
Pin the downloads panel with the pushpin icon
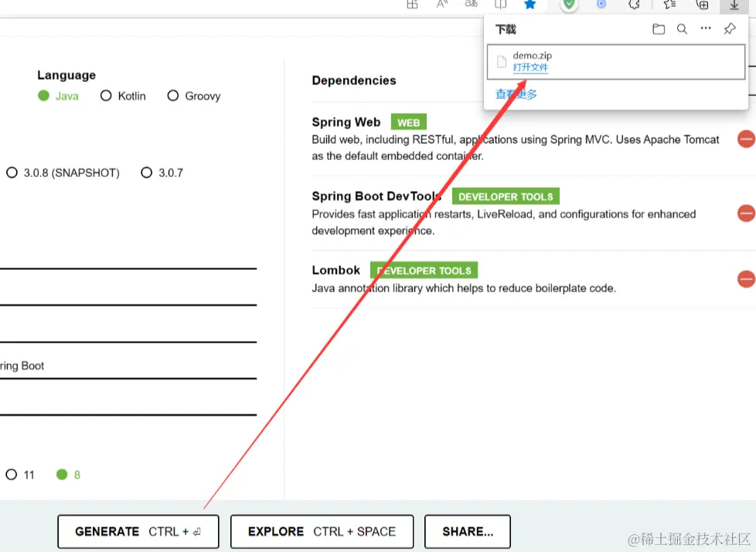click(x=730, y=29)
